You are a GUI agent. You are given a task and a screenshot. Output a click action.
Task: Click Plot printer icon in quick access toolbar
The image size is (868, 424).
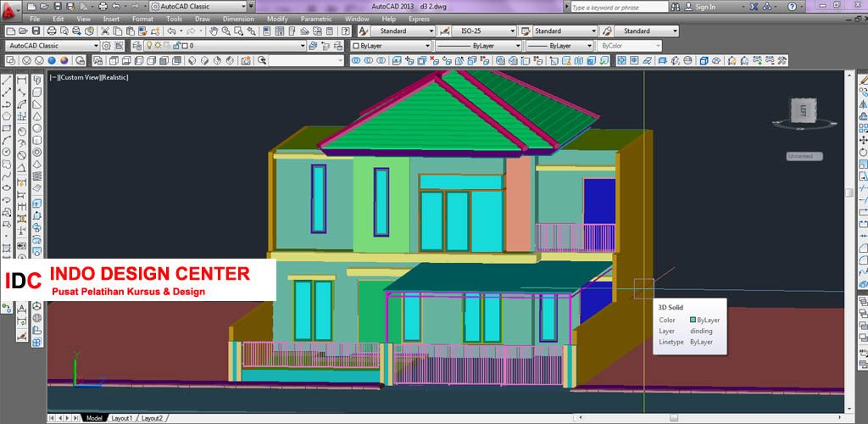tap(103, 7)
